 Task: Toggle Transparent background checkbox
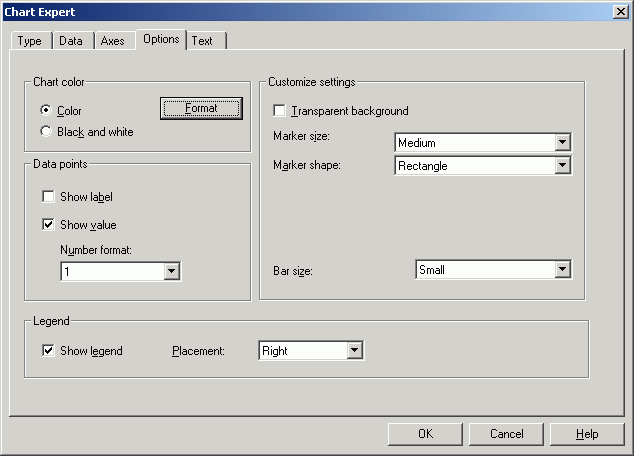[x=279, y=110]
